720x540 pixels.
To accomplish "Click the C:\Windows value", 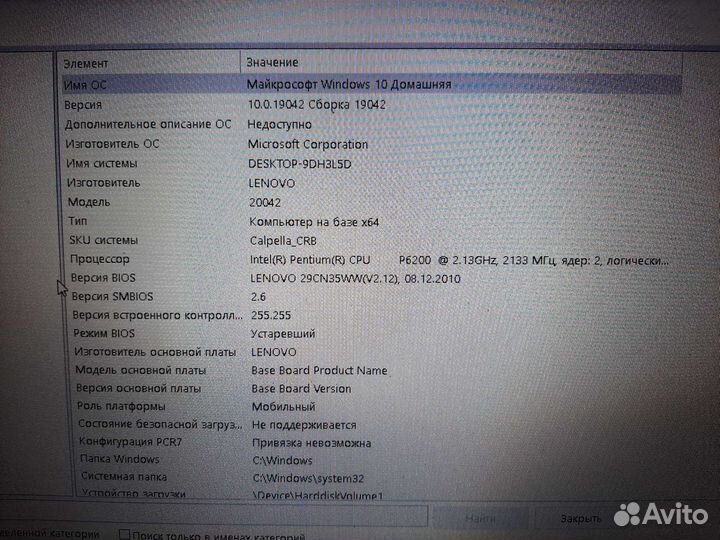I will click(282, 461).
